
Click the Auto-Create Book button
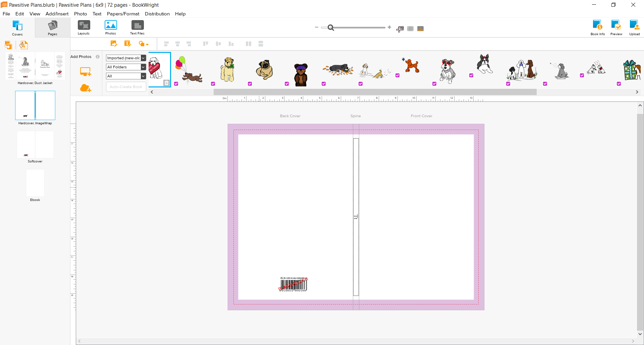[126, 87]
